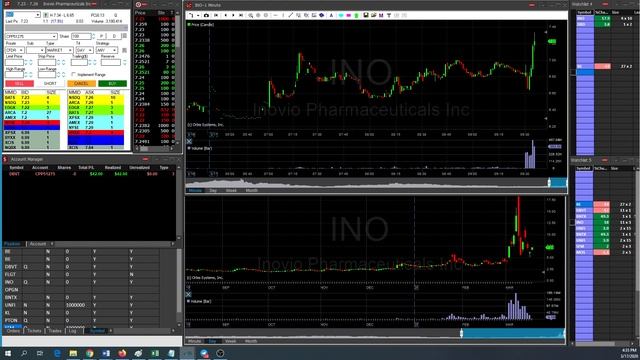Open Firefox from the taskbar
640x360 pixels.
[122, 353]
